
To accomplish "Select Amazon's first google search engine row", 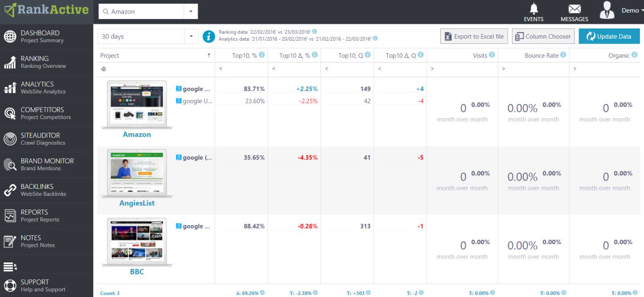I will (194, 89).
